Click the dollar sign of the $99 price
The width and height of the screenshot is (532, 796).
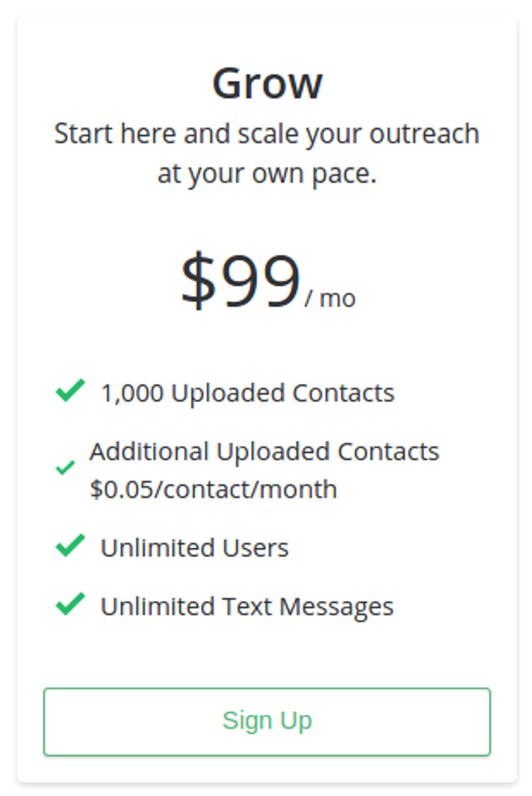pos(198,281)
